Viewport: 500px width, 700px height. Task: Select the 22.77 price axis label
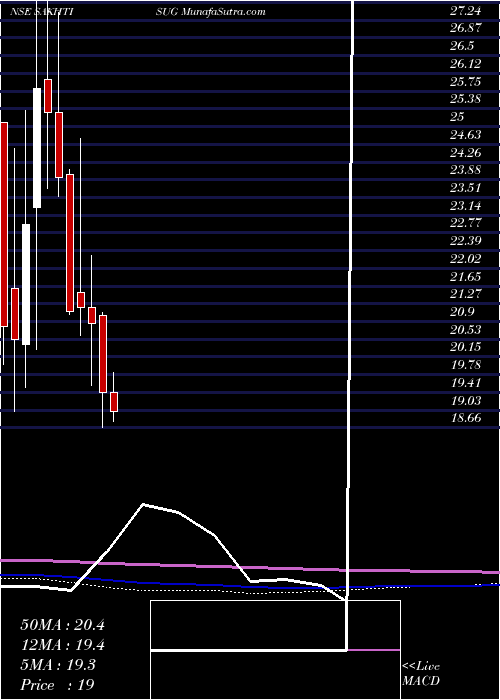point(466,223)
